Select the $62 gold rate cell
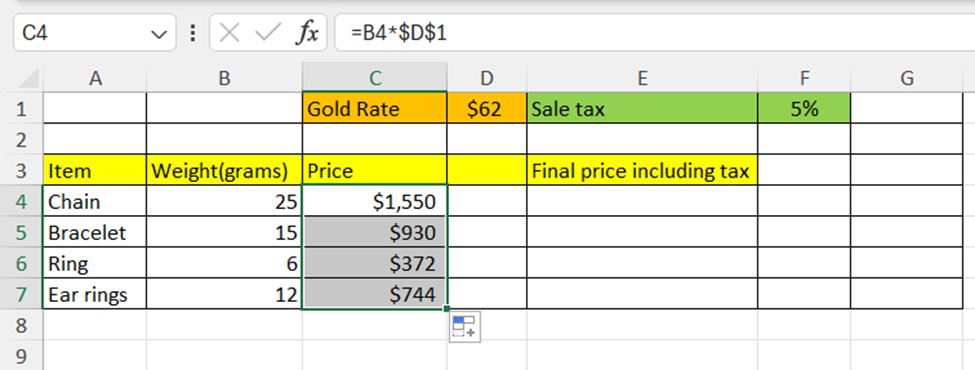This screenshot has width=975, height=370. [x=487, y=109]
